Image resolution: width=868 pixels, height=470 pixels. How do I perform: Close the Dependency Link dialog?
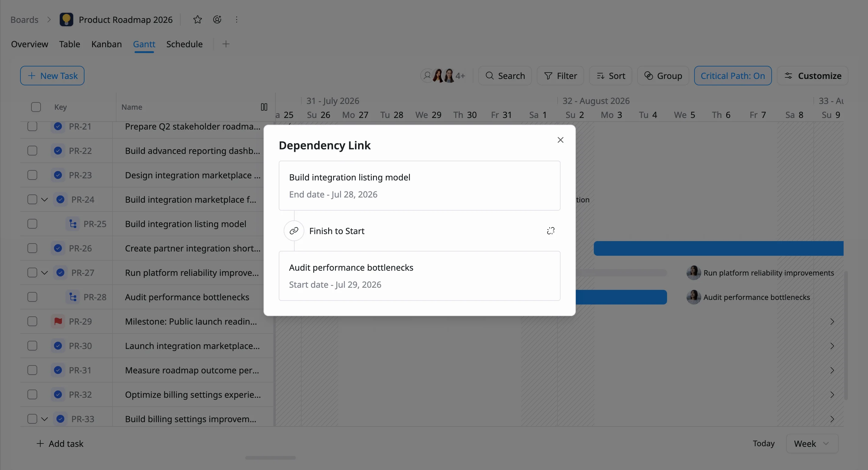[560, 140]
